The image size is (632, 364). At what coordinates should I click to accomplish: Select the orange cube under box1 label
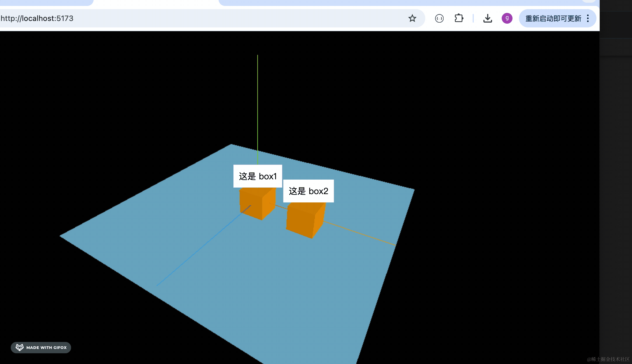click(258, 204)
